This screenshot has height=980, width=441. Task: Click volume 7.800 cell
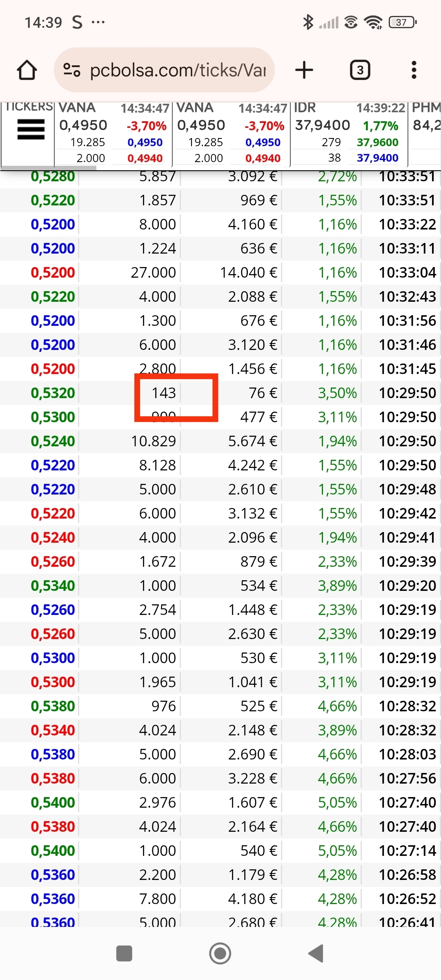[x=158, y=899]
